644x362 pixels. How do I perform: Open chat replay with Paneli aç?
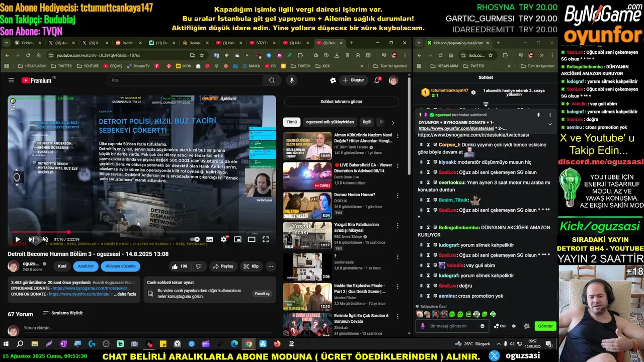[262, 294]
